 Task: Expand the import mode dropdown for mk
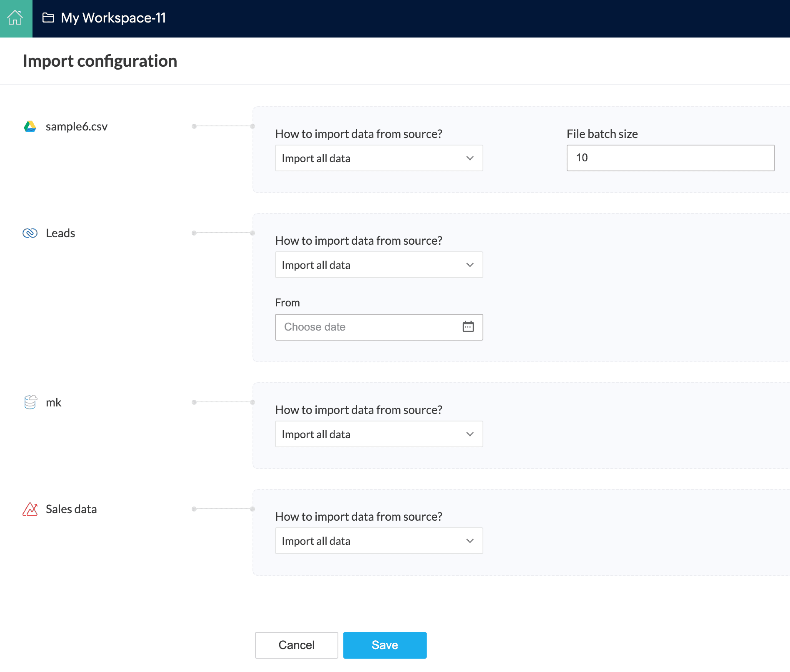coord(379,434)
